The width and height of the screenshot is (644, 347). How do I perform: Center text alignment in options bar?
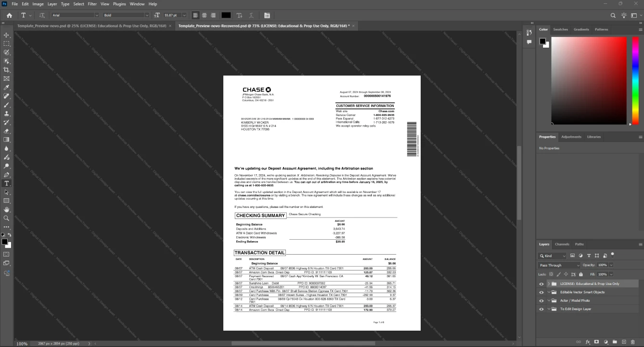pos(204,15)
